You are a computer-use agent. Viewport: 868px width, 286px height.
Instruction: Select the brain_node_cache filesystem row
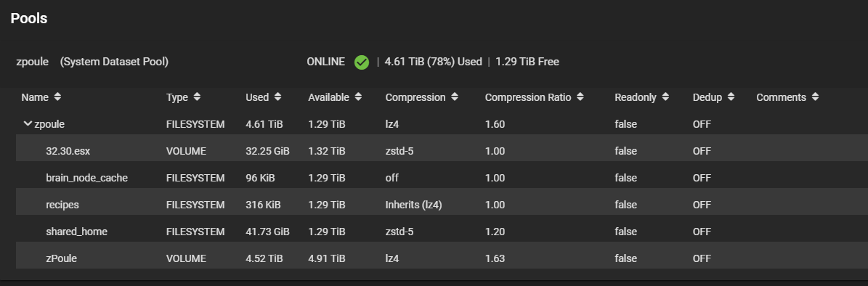(x=442, y=178)
